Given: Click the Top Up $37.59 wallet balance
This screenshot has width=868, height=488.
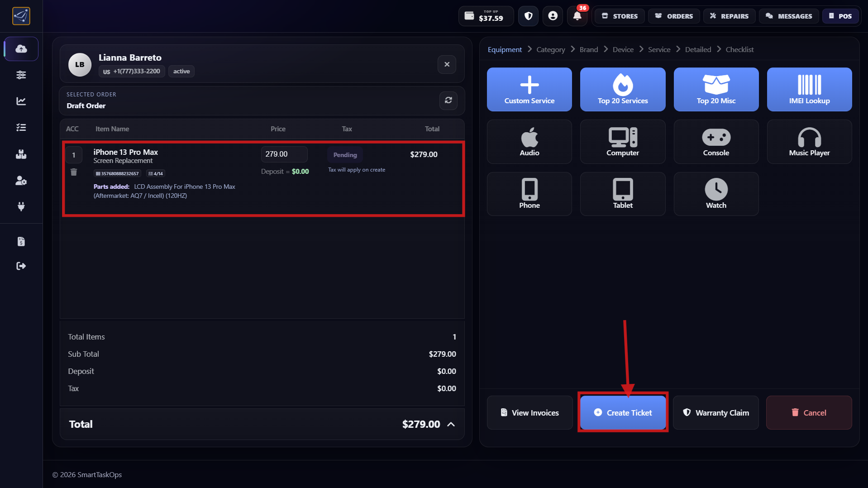Looking at the screenshot, I should click(x=486, y=16).
